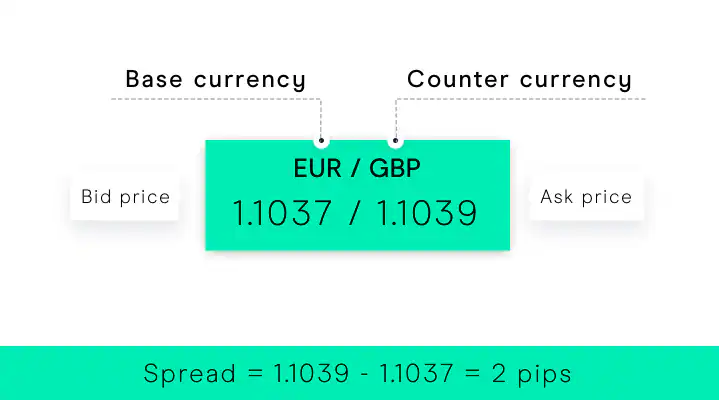
Task: Click the 1.1039 ask value in green box
Action: point(425,213)
